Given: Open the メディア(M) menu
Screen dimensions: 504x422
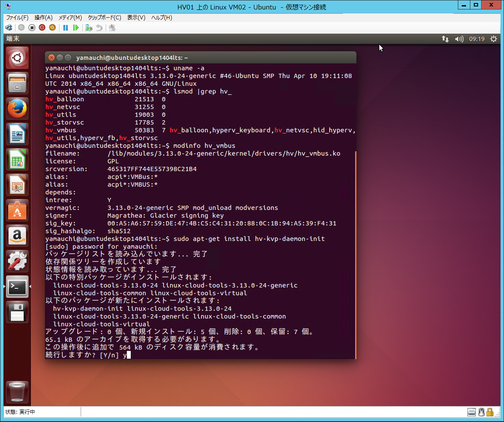Looking at the screenshot, I should pos(71,17).
